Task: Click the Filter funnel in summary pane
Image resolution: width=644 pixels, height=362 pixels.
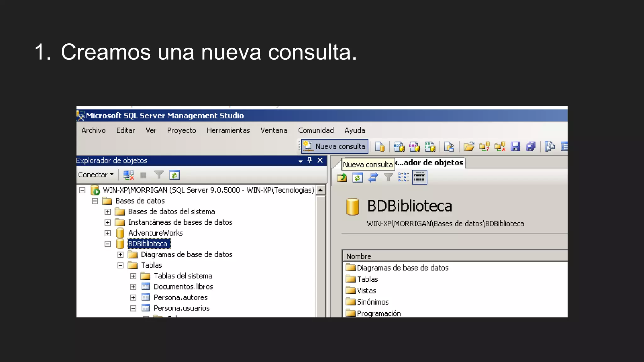Action: (389, 178)
